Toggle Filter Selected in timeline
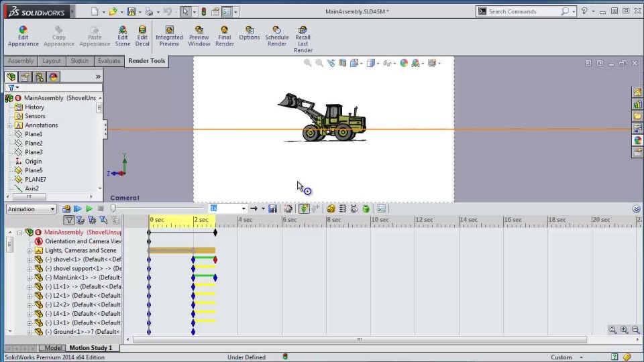 103,221
